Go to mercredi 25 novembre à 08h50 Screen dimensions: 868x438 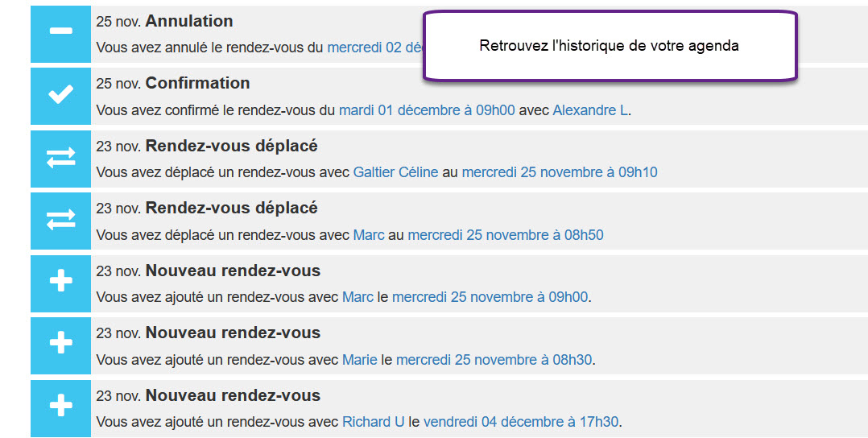click(506, 235)
